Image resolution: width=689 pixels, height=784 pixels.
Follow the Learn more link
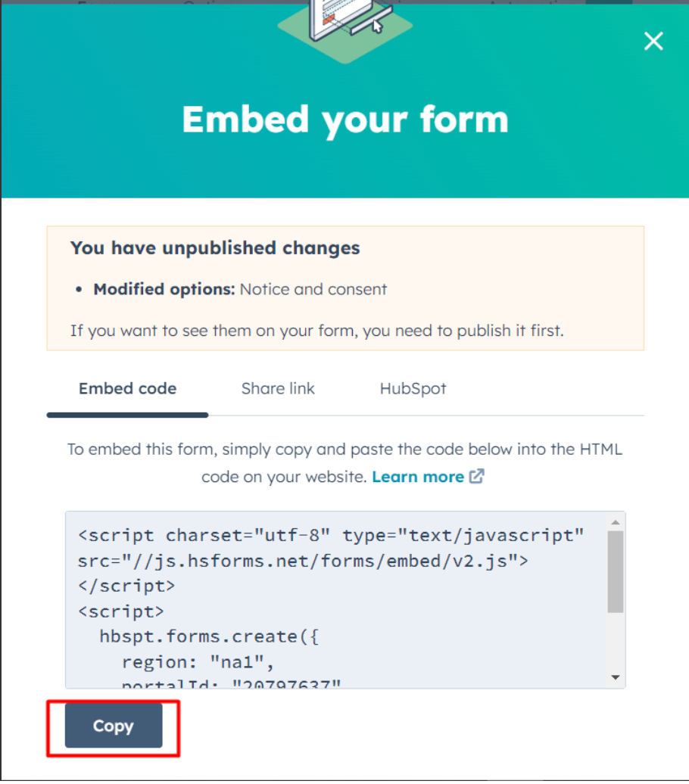pyautogui.click(x=418, y=477)
